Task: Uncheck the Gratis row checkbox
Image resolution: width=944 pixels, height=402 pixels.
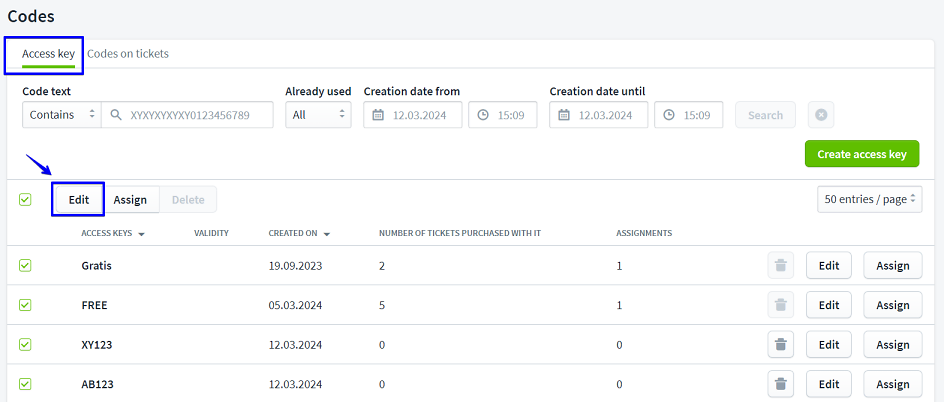Action: coord(25,266)
